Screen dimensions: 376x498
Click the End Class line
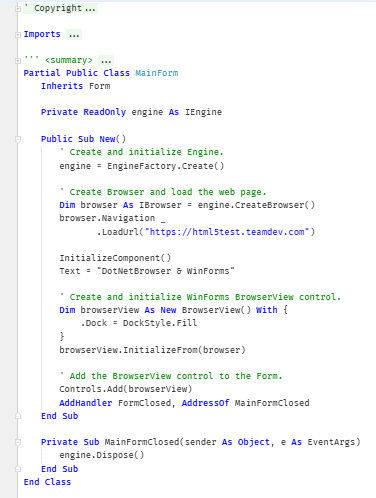47,482
